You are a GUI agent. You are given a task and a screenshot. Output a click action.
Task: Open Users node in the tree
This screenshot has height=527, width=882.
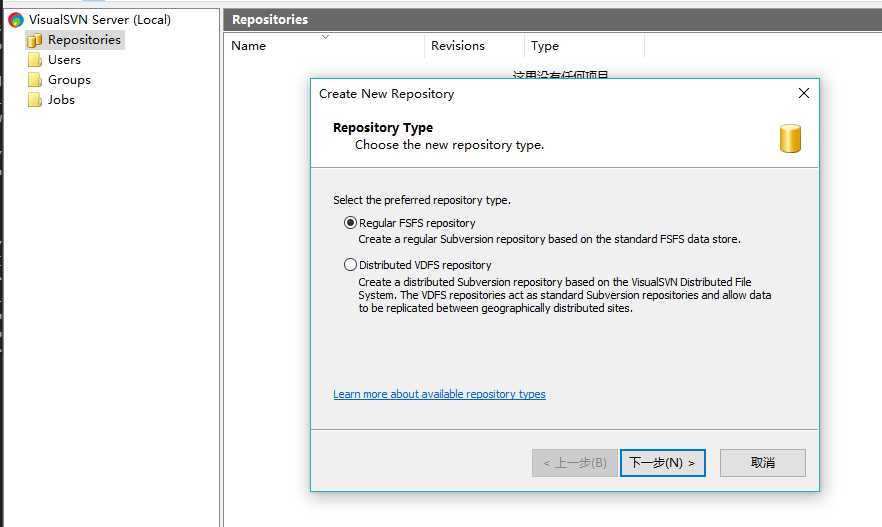coord(64,60)
